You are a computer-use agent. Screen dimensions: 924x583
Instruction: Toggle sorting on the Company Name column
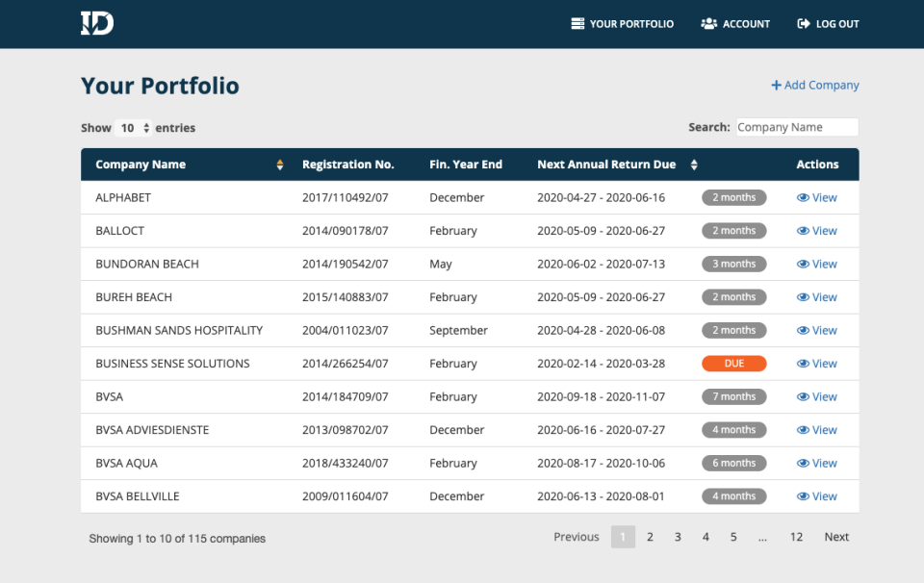(279, 164)
